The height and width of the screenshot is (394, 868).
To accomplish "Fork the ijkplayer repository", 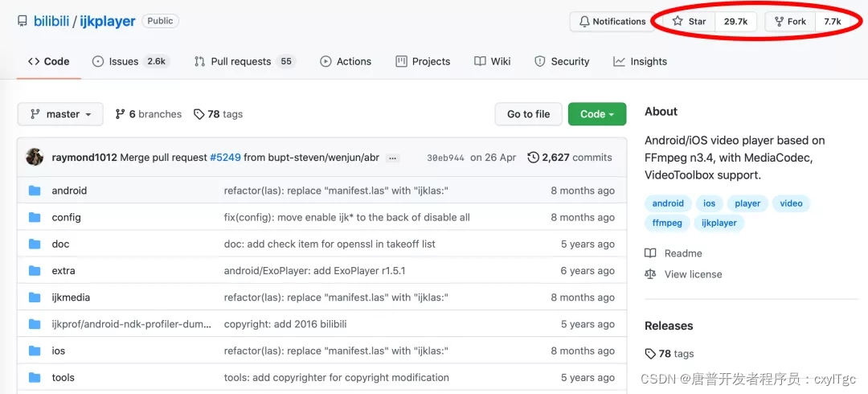I will coord(790,22).
